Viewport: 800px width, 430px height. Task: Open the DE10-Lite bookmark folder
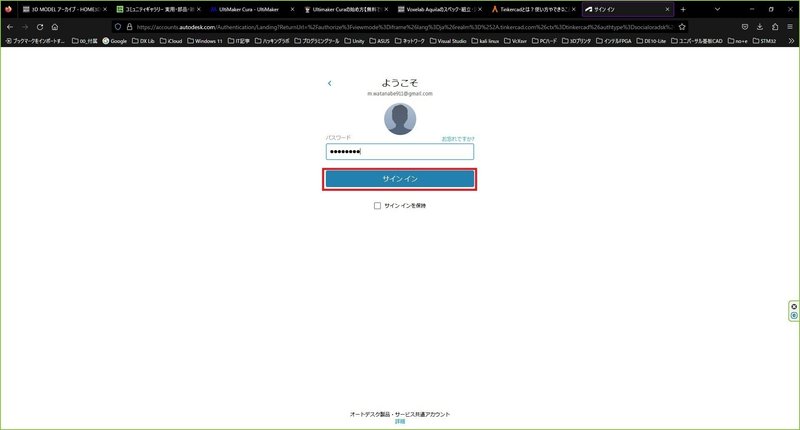(x=652, y=41)
